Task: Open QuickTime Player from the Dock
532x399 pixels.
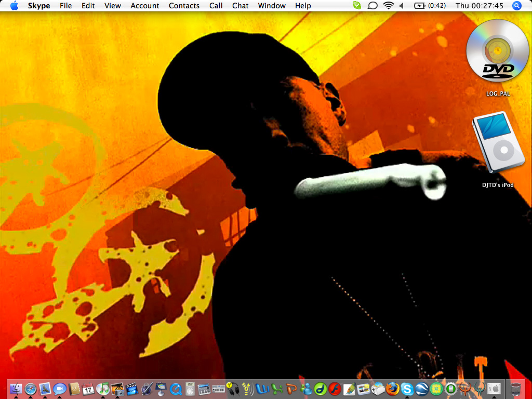Action: [176, 389]
